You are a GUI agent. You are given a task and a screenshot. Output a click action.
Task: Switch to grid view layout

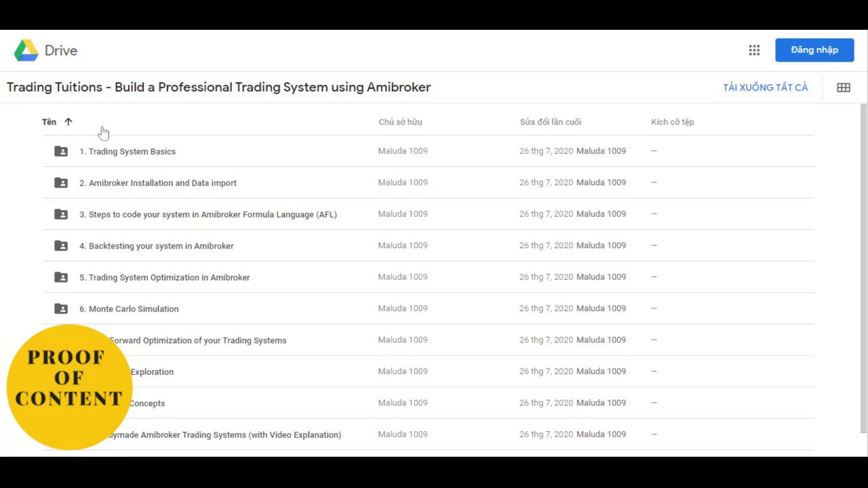pos(844,87)
